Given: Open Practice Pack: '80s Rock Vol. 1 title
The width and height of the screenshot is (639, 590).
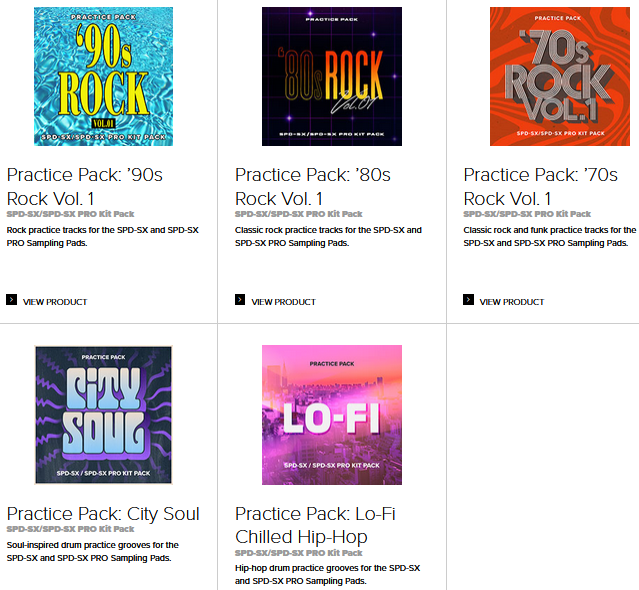Looking at the screenshot, I should point(313,187).
